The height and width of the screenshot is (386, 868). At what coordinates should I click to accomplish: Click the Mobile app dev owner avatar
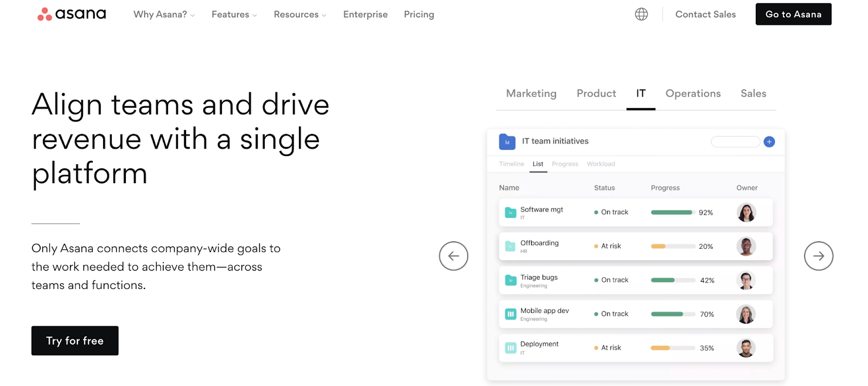tap(746, 314)
